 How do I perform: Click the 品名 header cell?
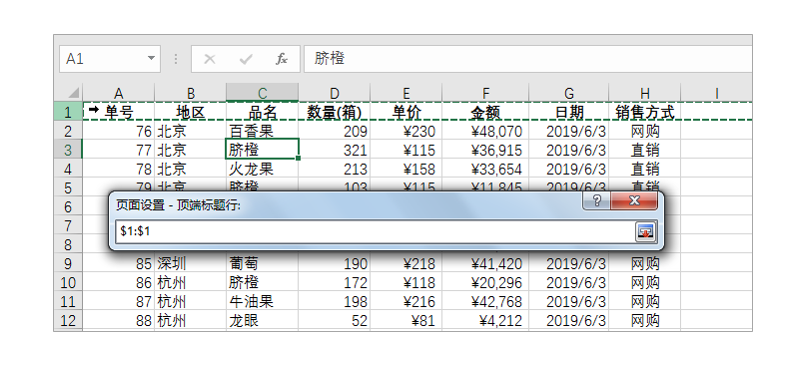pos(262,112)
